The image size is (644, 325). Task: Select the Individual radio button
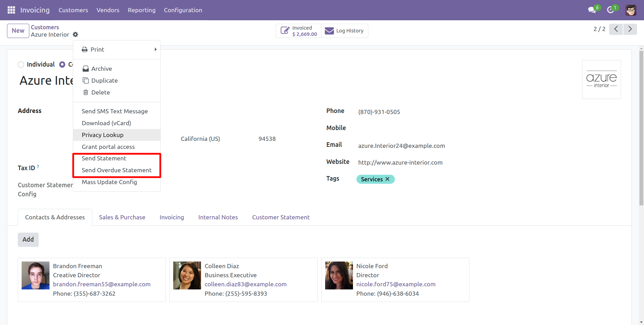21,65
